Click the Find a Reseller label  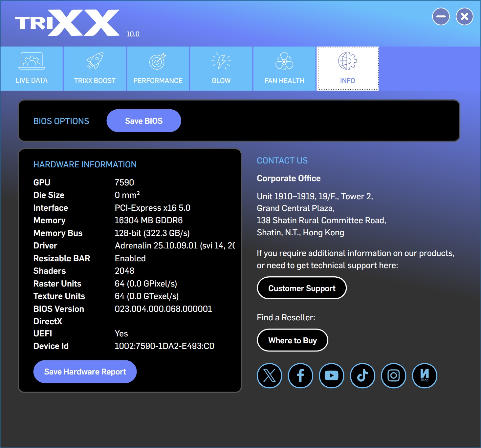(x=286, y=317)
